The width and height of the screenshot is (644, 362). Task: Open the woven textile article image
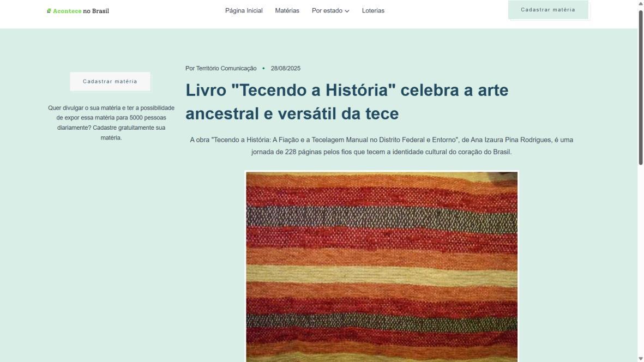pos(382,267)
